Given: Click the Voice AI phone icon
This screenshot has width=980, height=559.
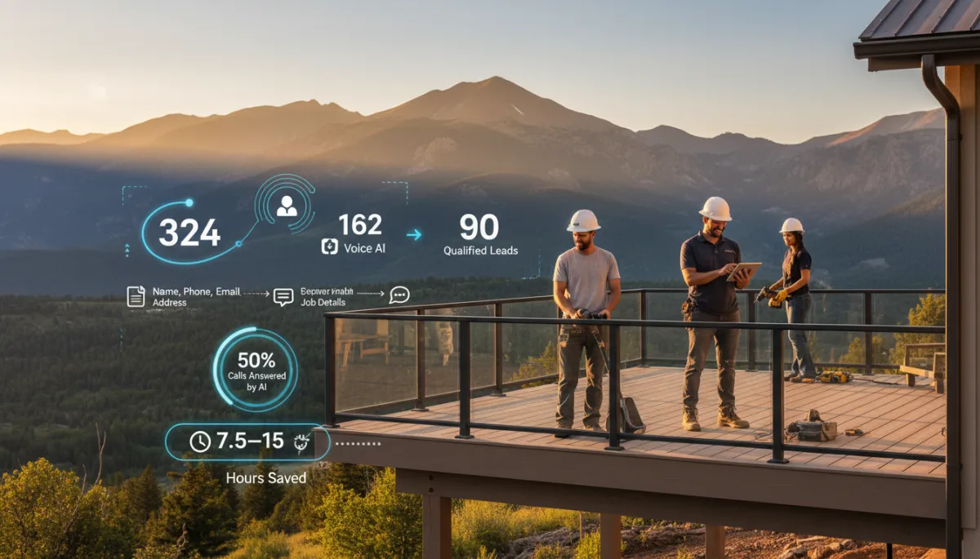Looking at the screenshot, I should [x=329, y=246].
